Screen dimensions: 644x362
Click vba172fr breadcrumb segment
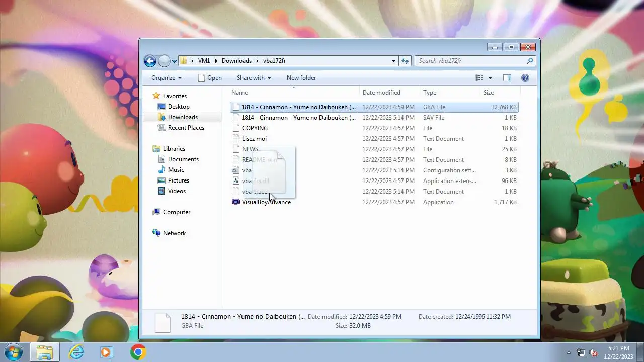pyautogui.click(x=274, y=61)
